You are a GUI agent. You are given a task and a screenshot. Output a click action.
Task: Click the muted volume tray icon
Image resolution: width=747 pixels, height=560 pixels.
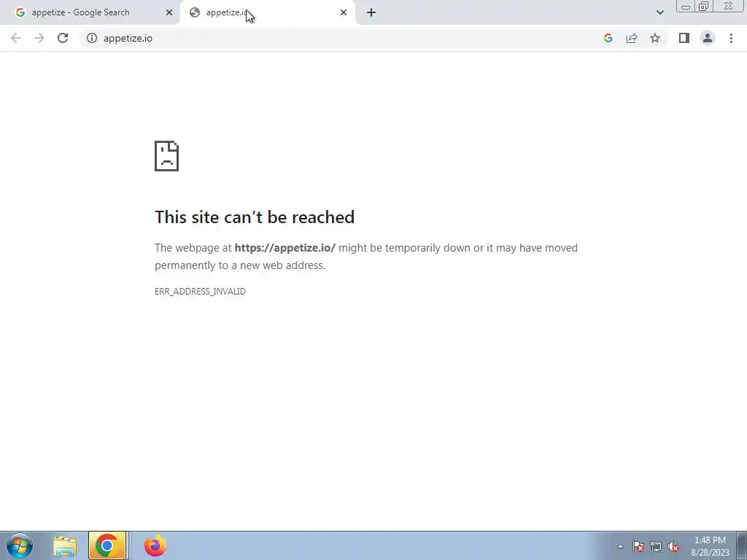pos(673,546)
